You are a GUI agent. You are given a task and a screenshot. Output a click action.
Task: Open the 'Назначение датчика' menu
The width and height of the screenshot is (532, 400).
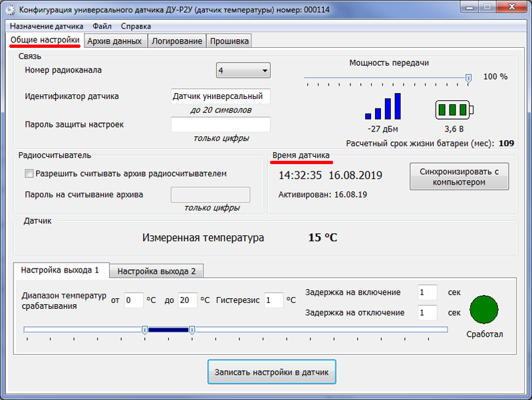coord(47,26)
